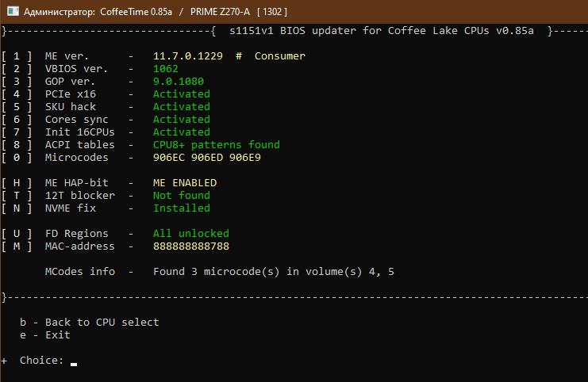The image size is (588, 382).
Task: Click GOP version value '9.0.1080'
Action: (178, 82)
